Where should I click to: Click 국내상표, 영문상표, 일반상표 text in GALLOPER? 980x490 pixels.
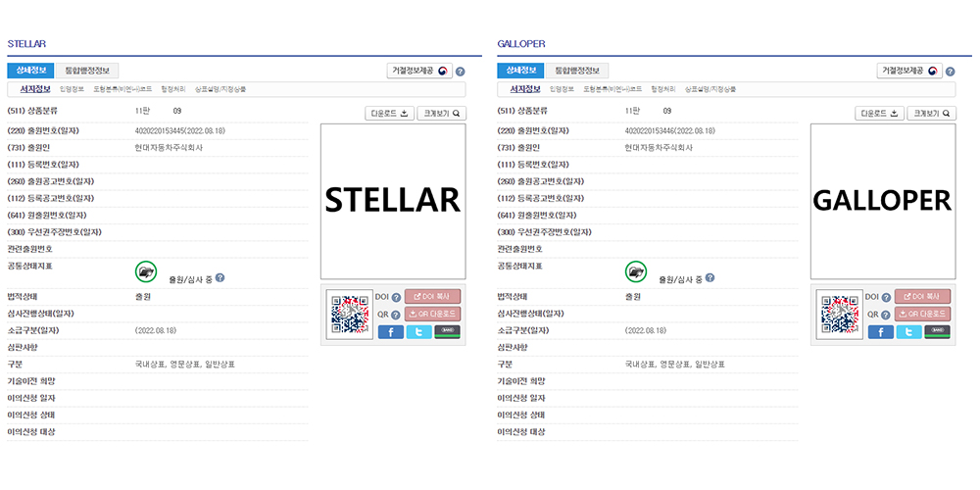[x=675, y=364]
